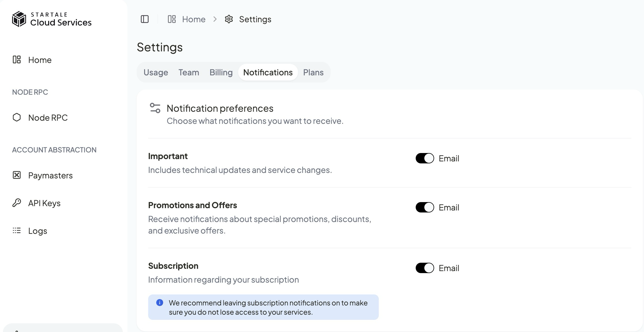Click the Settings gear in the breadcrumb

[229, 19]
